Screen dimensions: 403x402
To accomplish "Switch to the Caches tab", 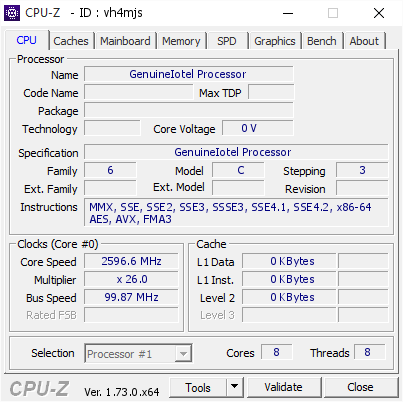I will [x=71, y=41].
